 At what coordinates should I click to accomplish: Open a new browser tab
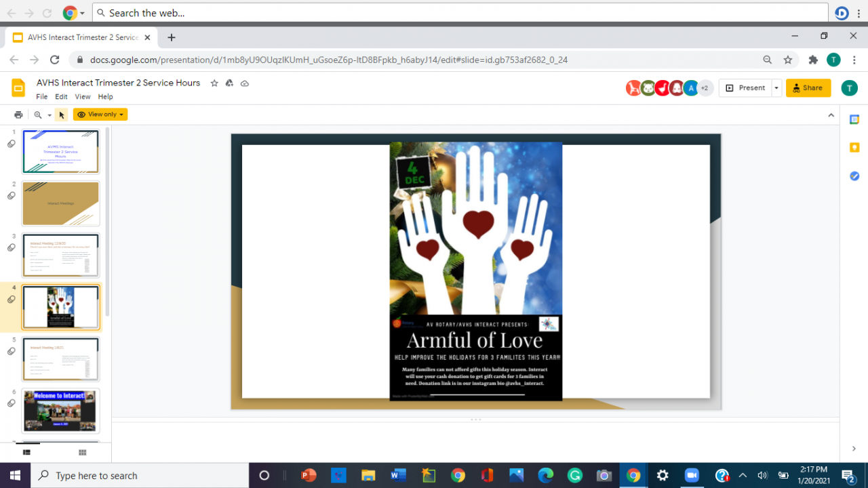[x=172, y=37]
